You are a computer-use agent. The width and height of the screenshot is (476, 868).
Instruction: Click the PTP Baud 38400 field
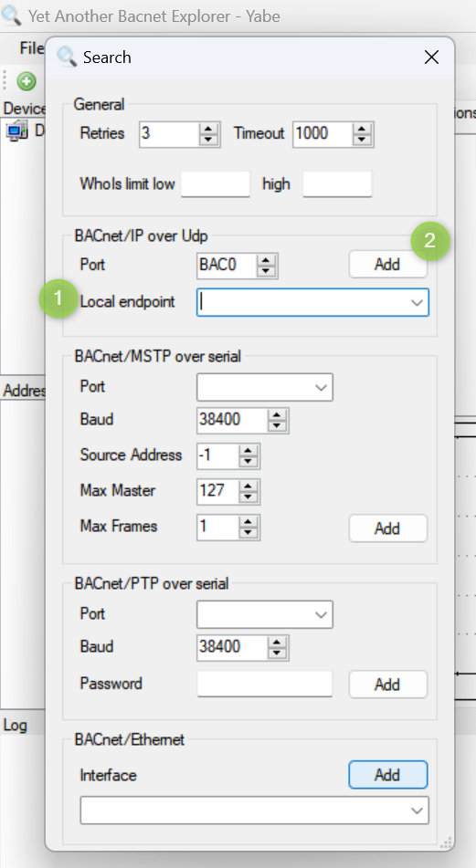(x=232, y=648)
